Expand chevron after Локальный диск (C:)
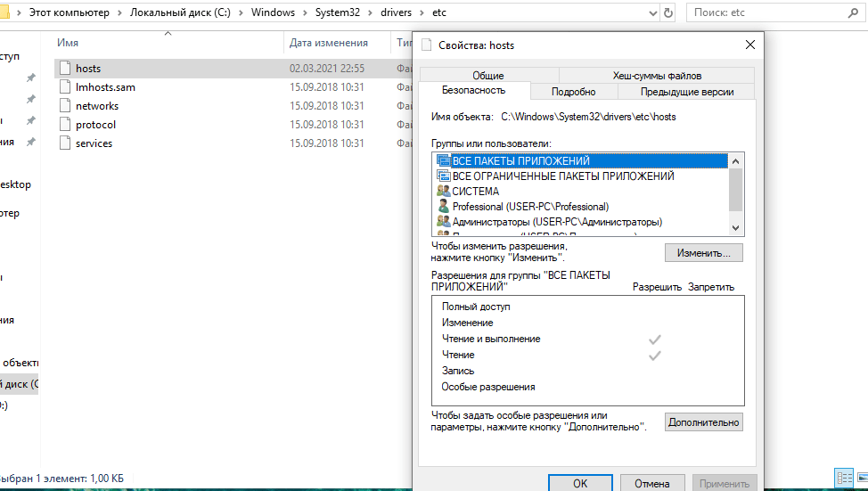Screen dimensions: 868x491 [x=241, y=12]
